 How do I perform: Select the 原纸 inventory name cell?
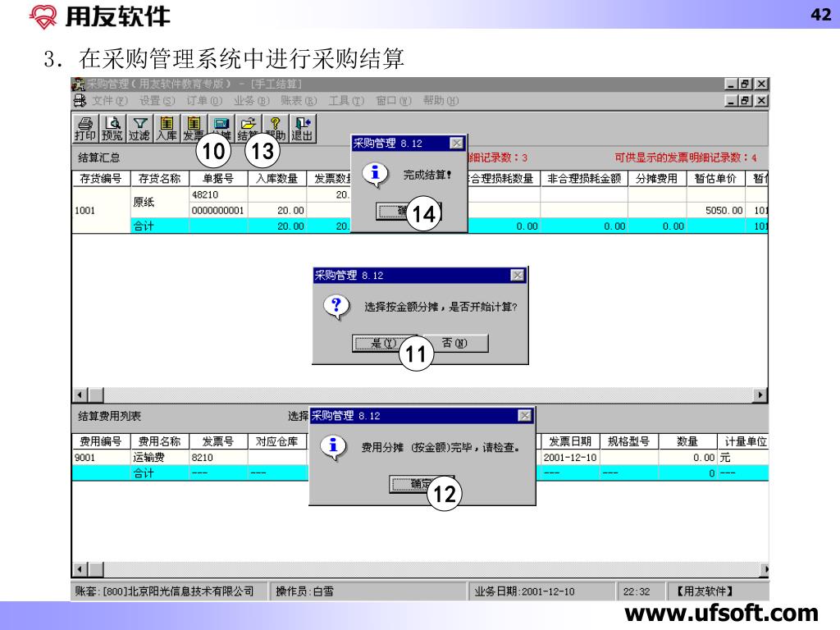tap(160, 203)
